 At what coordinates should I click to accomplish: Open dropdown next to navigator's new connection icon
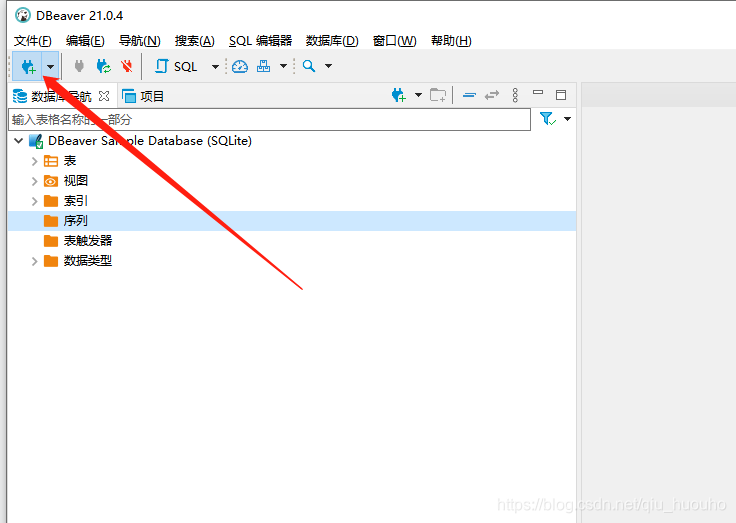coord(418,95)
